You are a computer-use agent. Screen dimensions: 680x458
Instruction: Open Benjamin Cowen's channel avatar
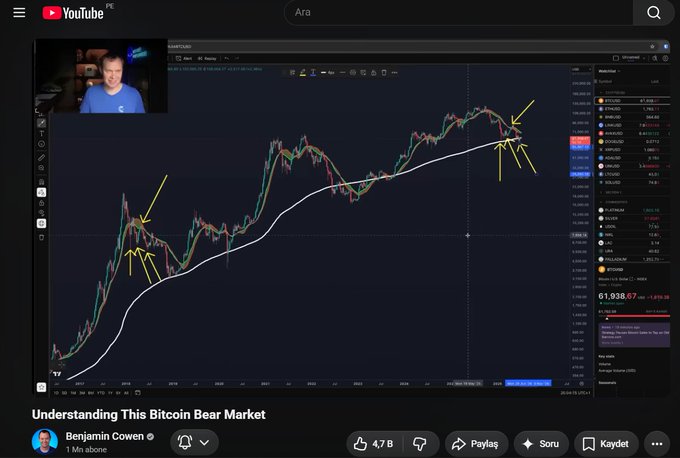click(45, 442)
